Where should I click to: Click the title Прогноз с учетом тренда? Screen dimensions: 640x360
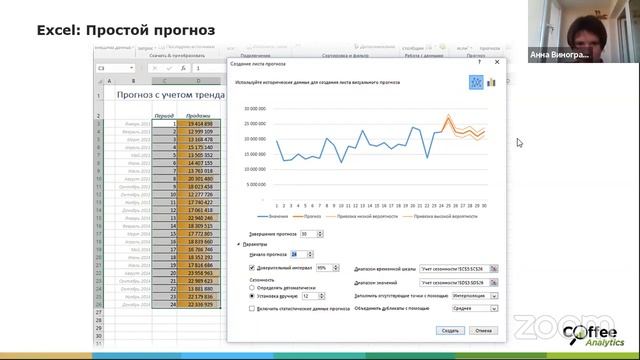171,95
